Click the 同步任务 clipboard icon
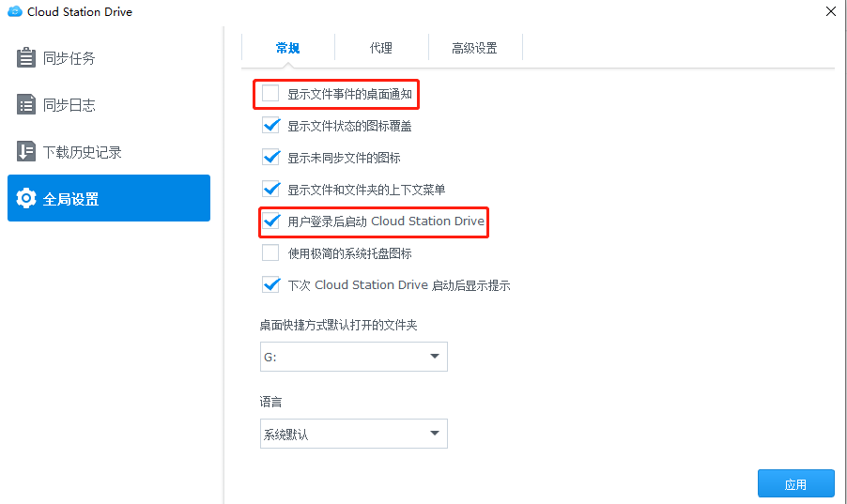 click(26, 58)
